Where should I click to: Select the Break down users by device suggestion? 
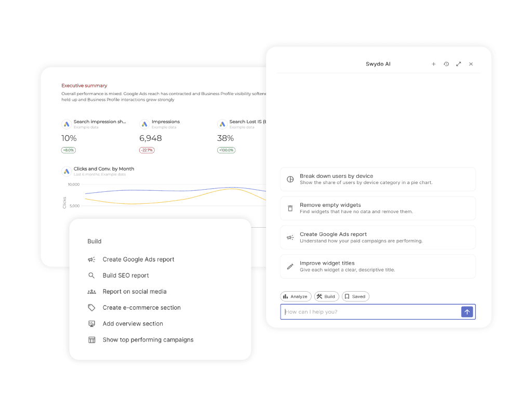coord(378,179)
